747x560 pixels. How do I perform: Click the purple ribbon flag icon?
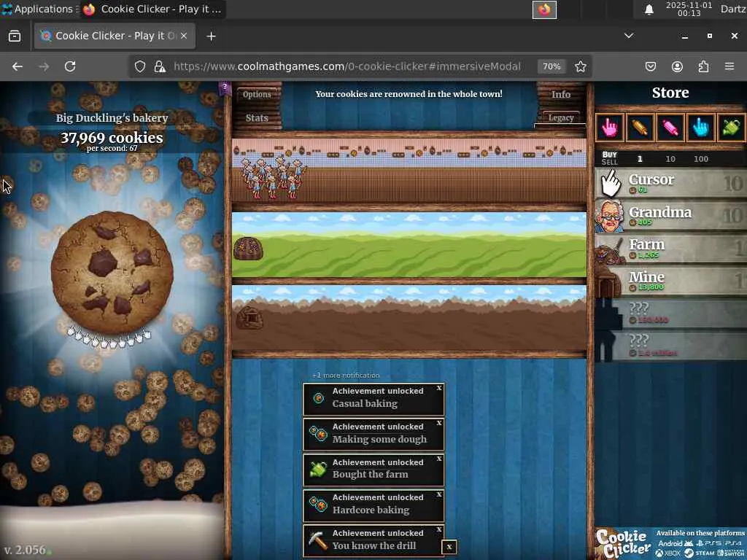click(225, 88)
